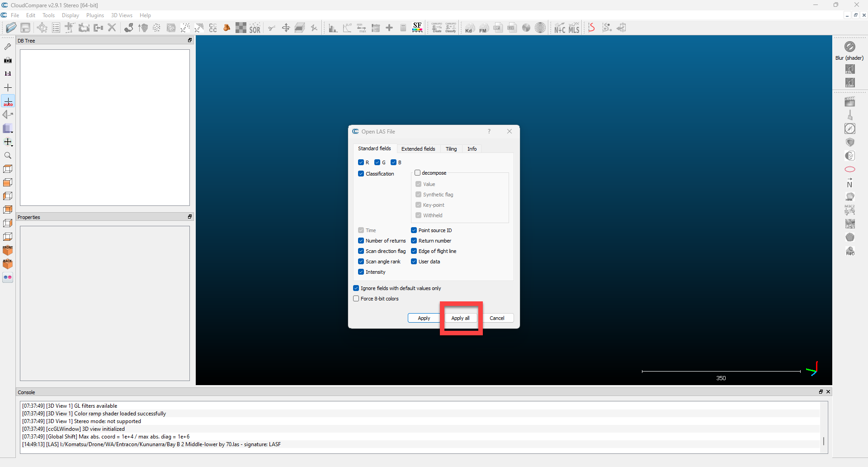Click the SHP file plugin icon
Screen dimensions: 868x467
pos(498,28)
